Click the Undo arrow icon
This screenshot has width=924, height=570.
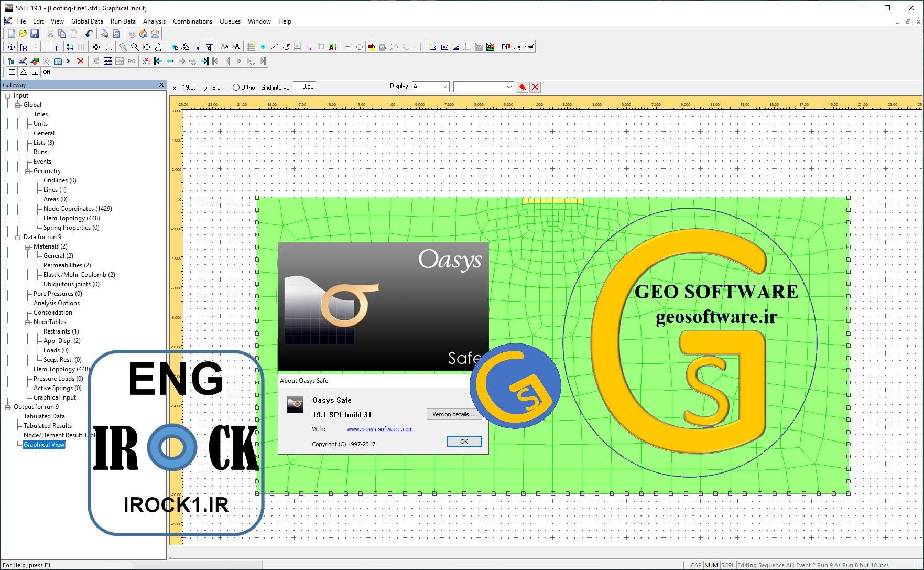89,34
